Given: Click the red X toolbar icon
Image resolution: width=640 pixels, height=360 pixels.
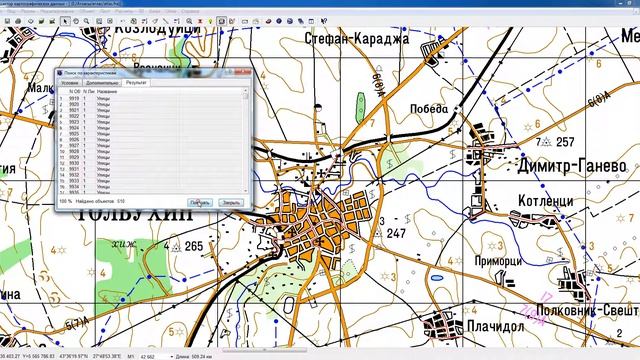Looking at the screenshot, I should pyautogui.click(x=200, y=21).
